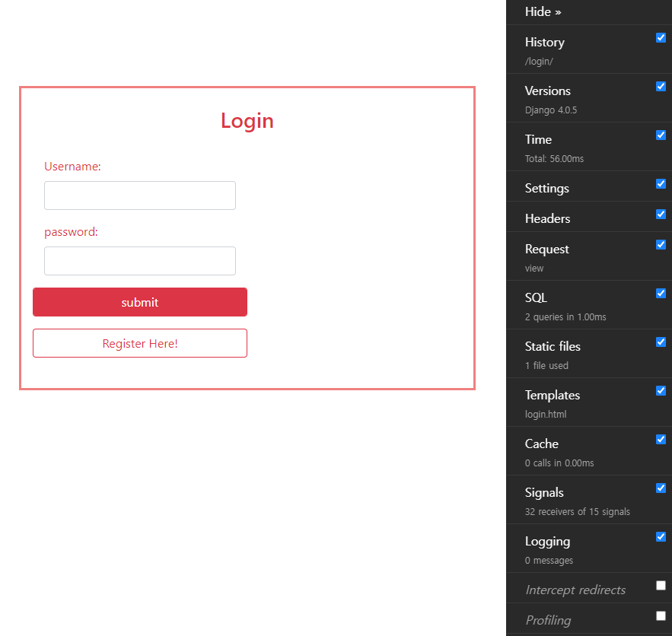Disable the Settings panel checkbox
The width and height of the screenshot is (672, 636).
point(661,184)
